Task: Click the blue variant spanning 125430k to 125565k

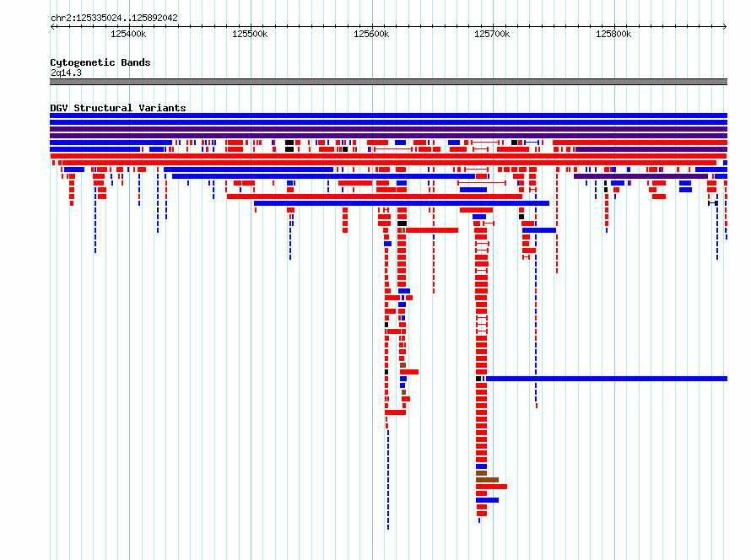Action: pyautogui.click(x=248, y=170)
